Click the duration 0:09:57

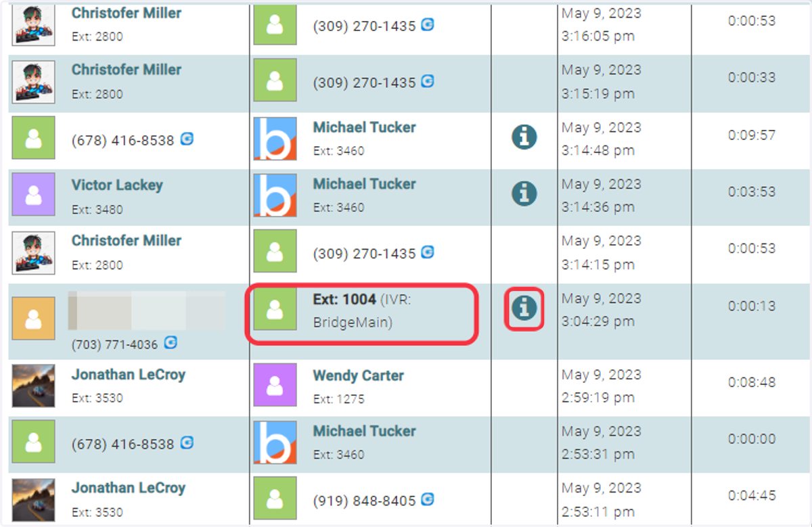[752, 135]
